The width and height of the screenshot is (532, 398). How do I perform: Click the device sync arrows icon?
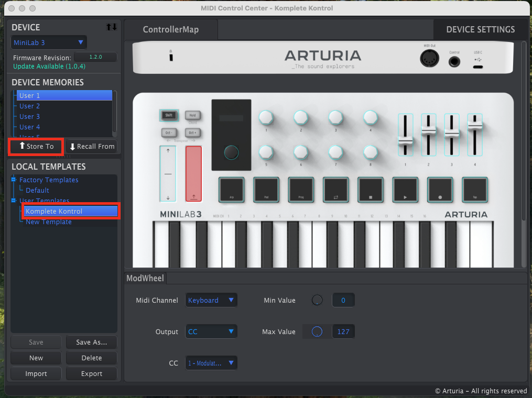(111, 27)
